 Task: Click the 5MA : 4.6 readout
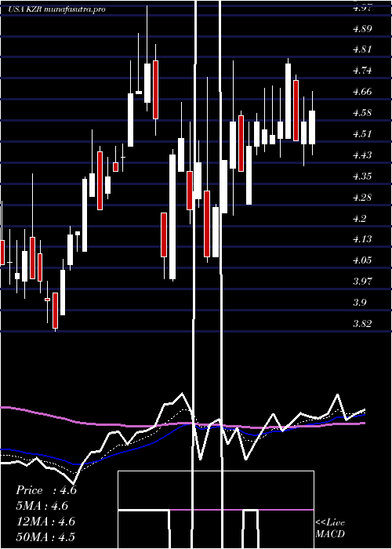(42, 506)
